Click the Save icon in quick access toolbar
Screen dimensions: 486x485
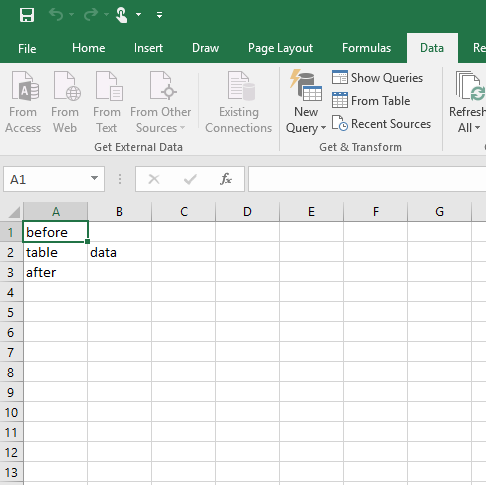27,15
